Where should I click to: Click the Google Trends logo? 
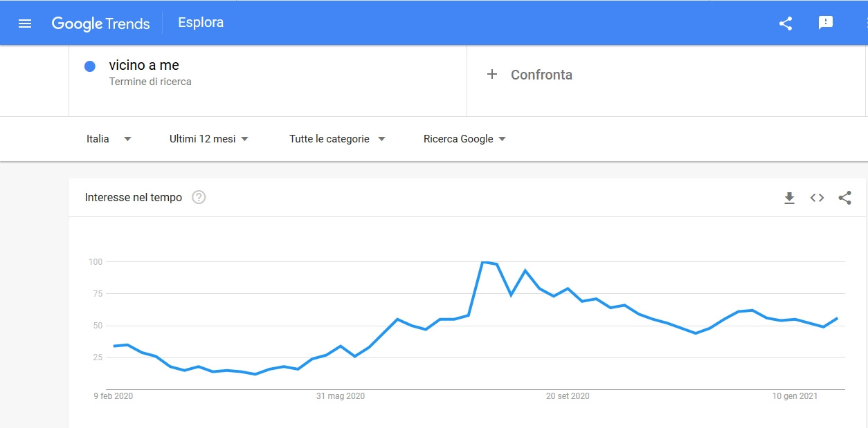pyautogui.click(x=100, y=24)
